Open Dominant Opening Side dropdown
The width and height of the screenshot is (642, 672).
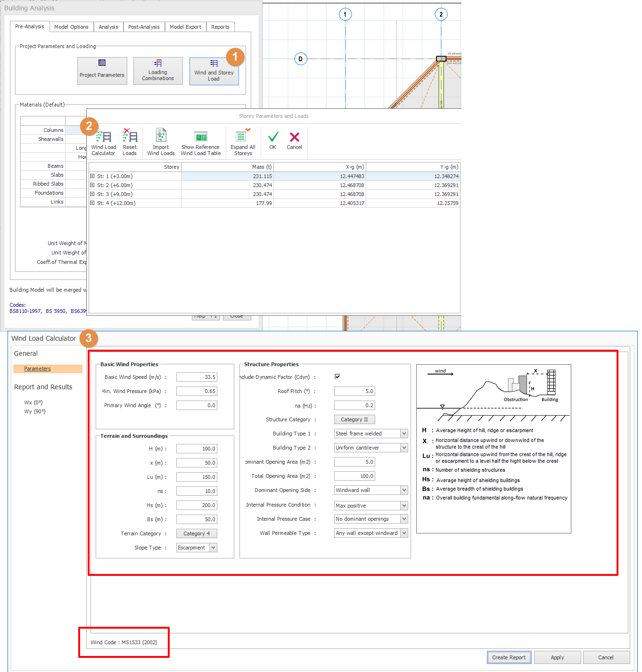click(x=404, y=490)
